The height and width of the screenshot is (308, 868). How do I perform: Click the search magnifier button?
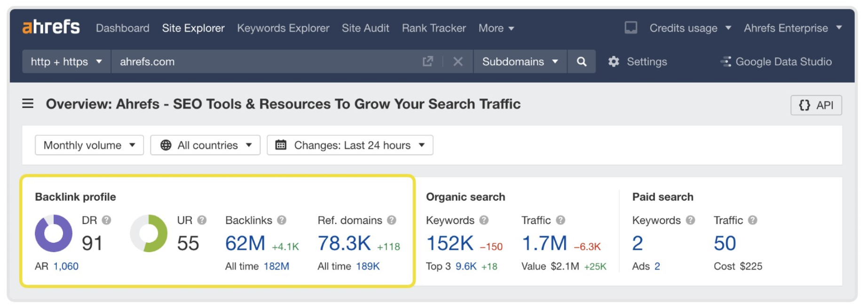click(581, 62)
